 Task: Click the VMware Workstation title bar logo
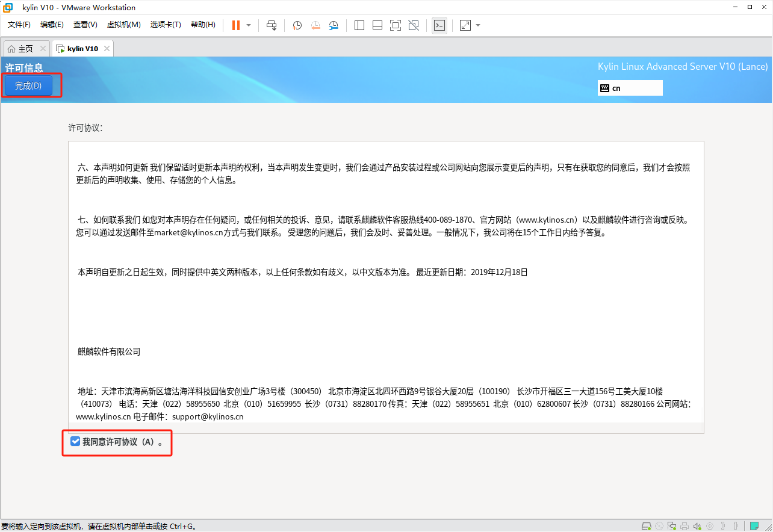tap(8, 8)
